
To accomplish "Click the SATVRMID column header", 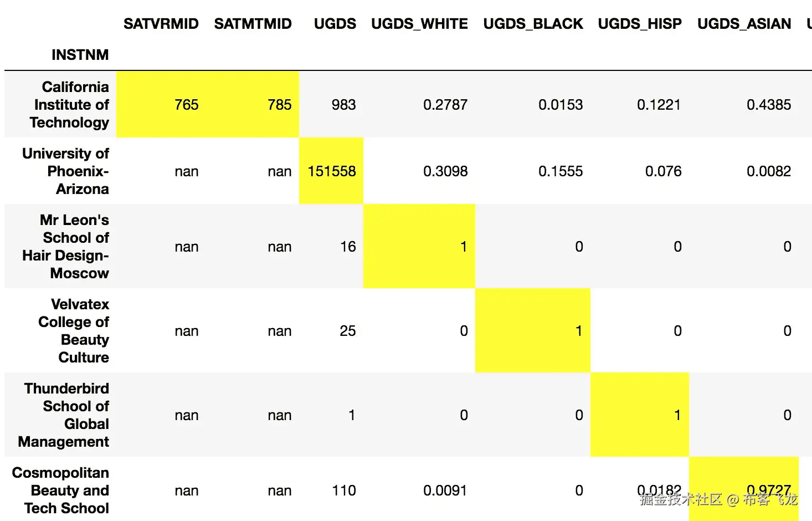I will (161, 24).
